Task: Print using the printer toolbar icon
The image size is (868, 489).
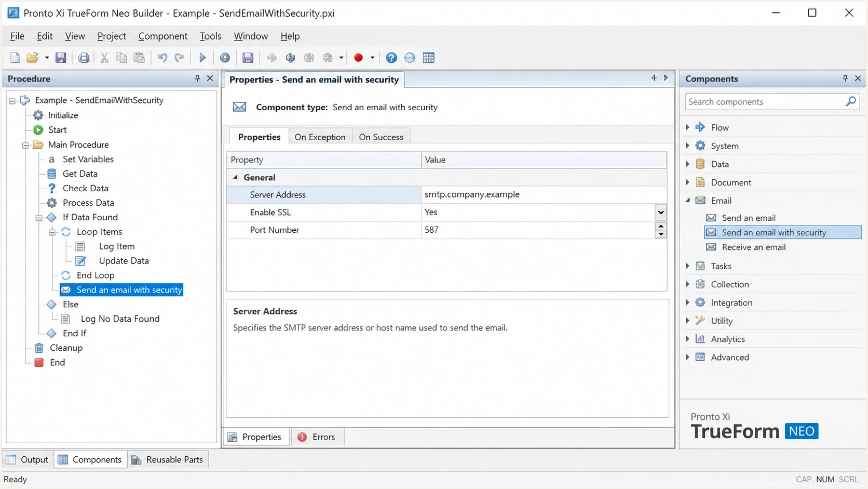Action: click(84, 58)
